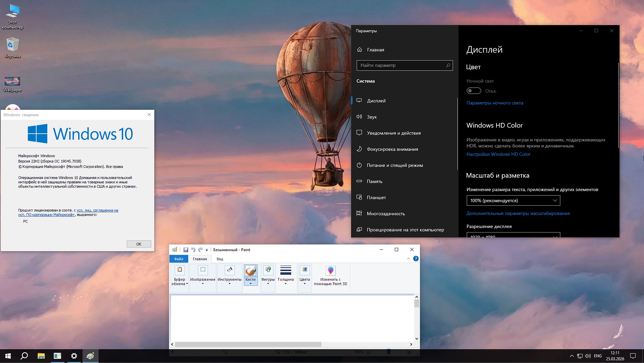Screen dimensions: 644x363
Task: Select the Image (Изображение) tool in Paint
Action: [203, 272]
